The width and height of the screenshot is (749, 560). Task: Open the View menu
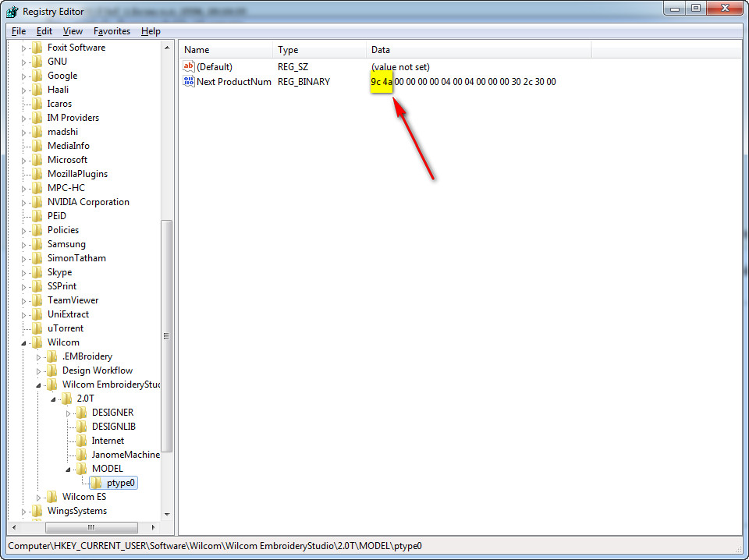(73, 31)
